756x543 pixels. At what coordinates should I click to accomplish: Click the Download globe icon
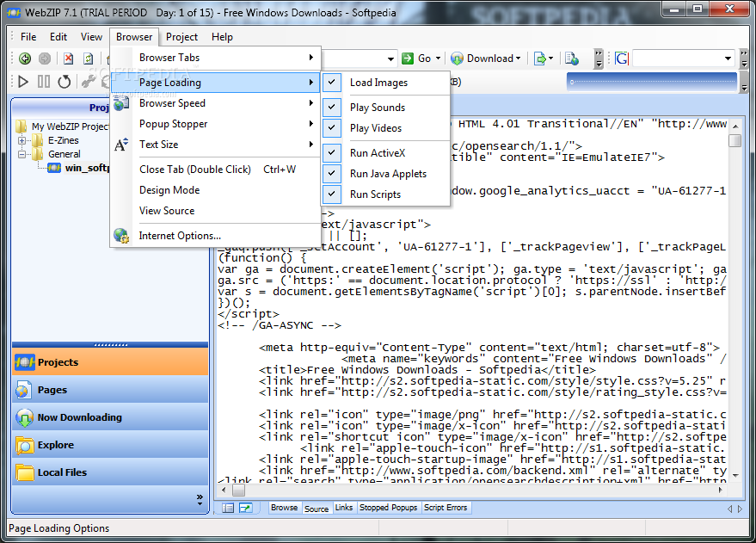(x=457, y=59)
